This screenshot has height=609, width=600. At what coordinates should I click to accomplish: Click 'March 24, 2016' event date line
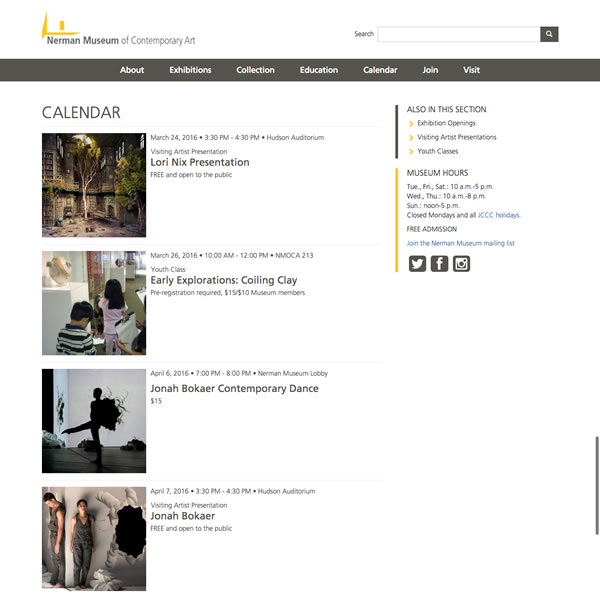[x=237, y=137]
